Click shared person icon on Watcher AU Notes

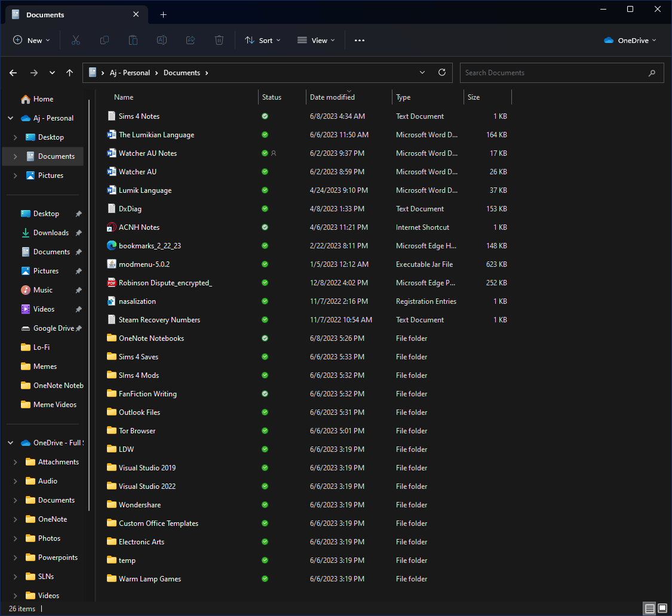[274, 153]
